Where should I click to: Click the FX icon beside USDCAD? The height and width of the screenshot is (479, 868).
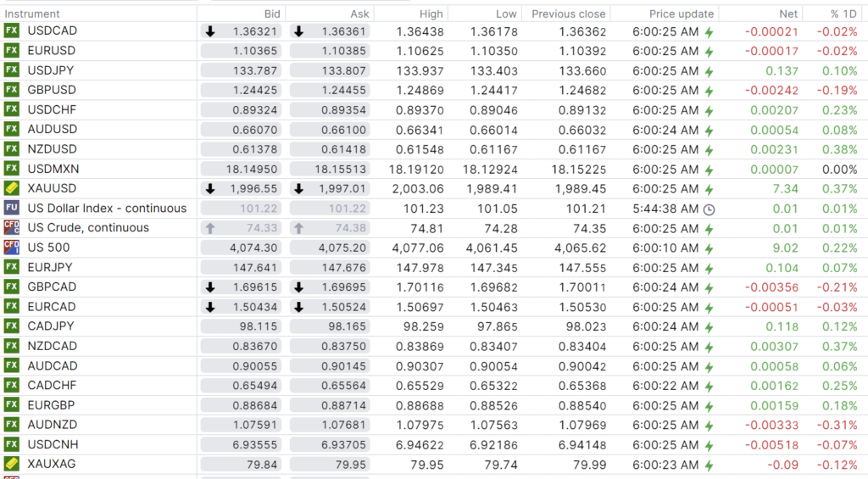(12, 31)
